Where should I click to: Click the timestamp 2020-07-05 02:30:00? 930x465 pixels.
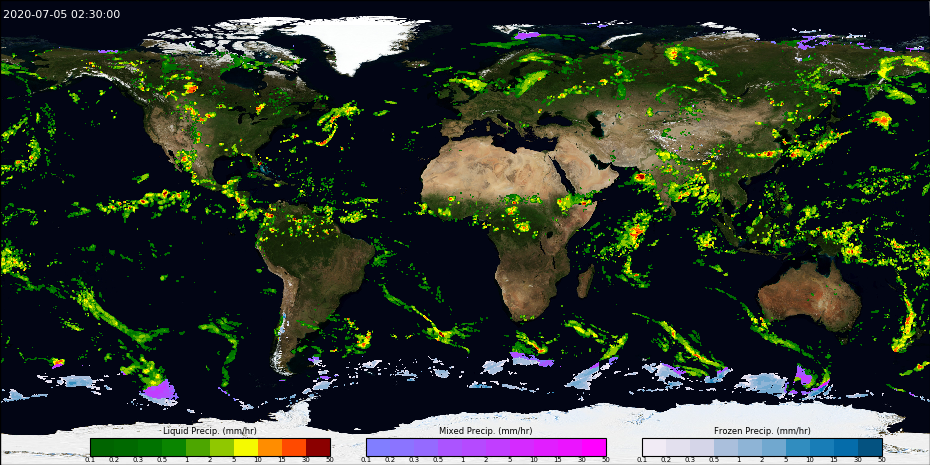click(x=62, y=14)
